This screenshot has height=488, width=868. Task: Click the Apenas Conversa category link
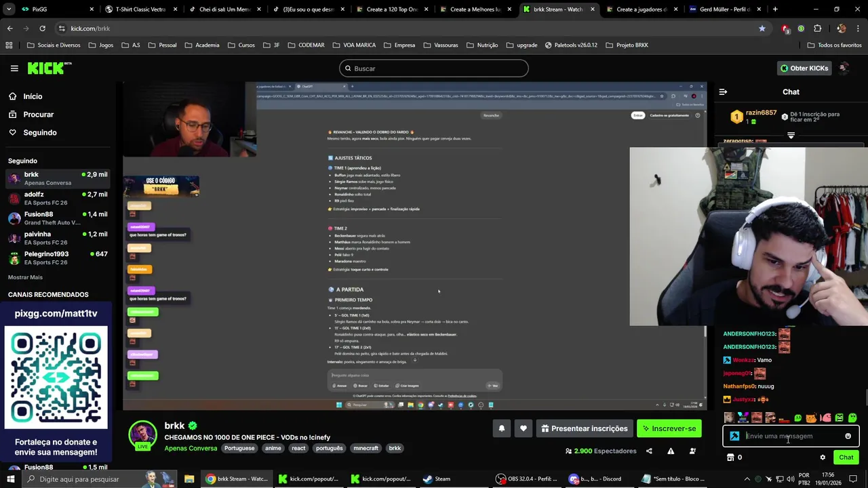point(191,448)
